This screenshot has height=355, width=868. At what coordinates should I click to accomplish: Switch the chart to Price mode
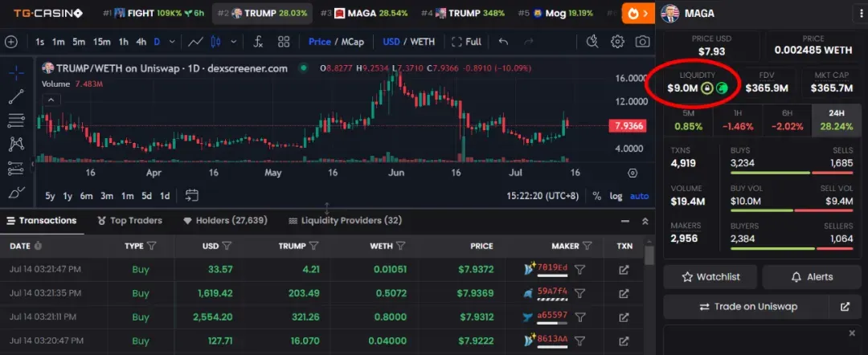click(319, 42)
